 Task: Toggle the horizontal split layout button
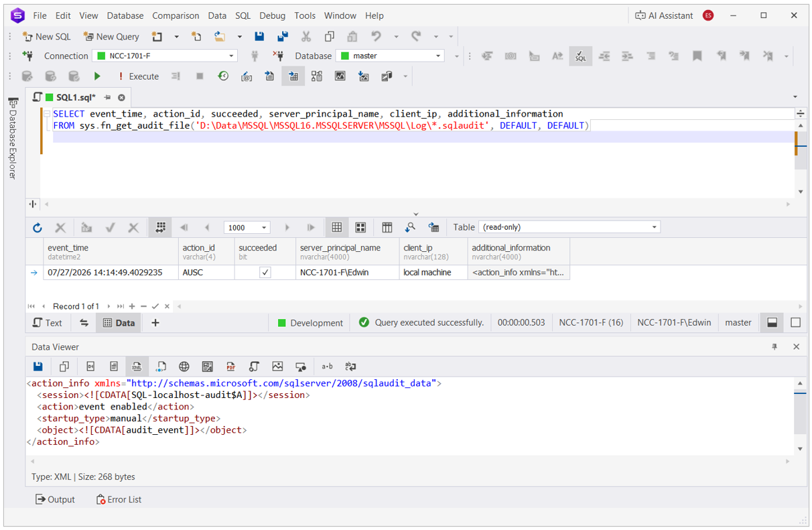(x=772, y=323)
